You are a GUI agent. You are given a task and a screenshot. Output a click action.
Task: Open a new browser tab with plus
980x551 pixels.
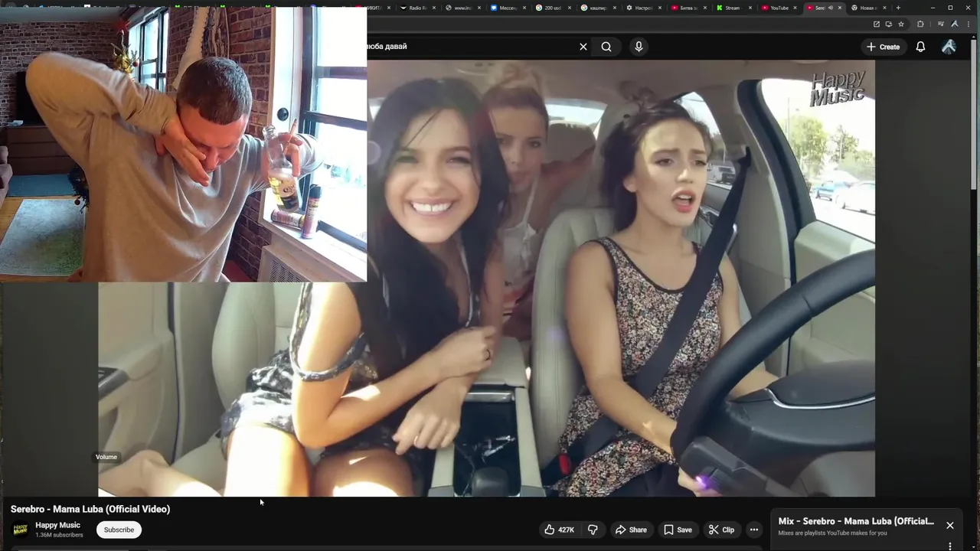pyautogui.click(x=898, y=8)
